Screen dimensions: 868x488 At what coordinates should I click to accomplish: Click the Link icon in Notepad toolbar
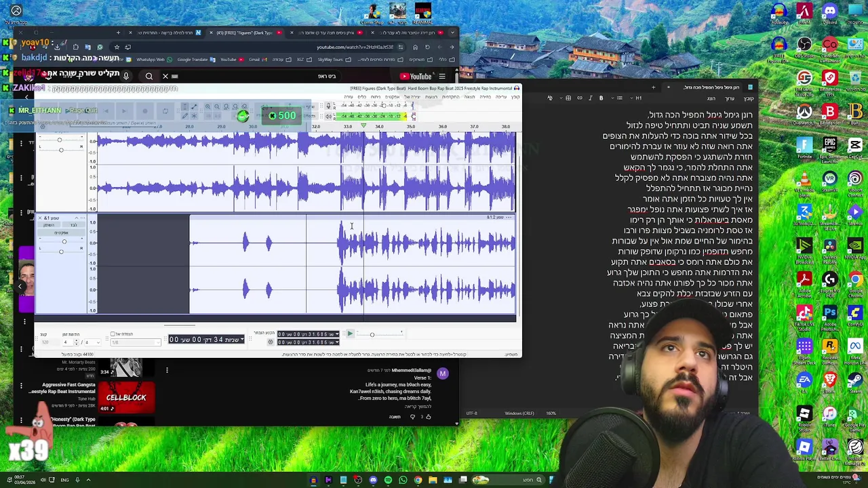click(579, 98)
